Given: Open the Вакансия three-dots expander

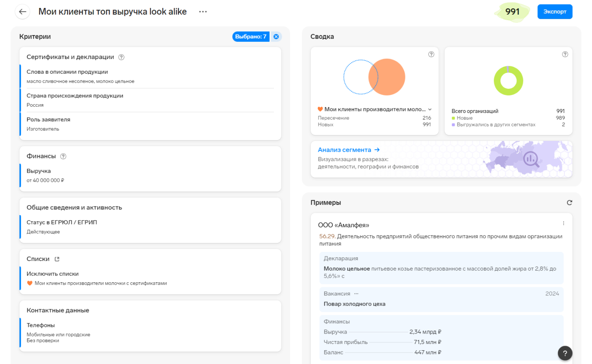Looking at the screenshot, I should tap(356, 294).
